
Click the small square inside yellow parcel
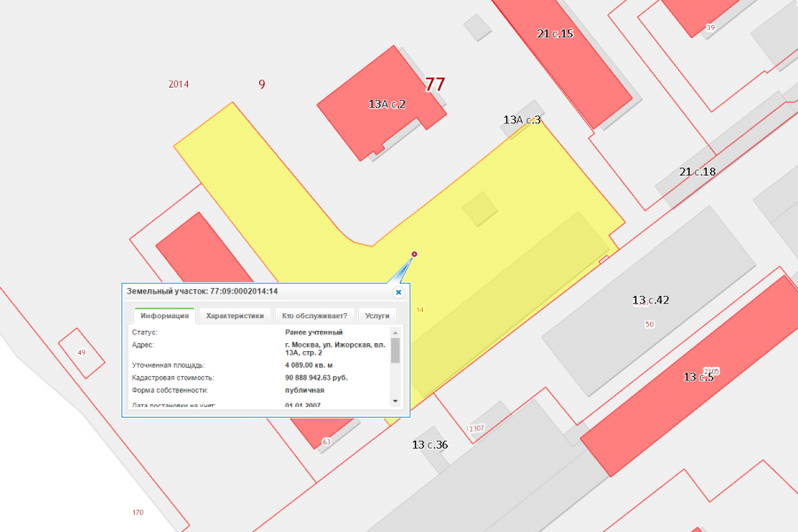(480, 208)
